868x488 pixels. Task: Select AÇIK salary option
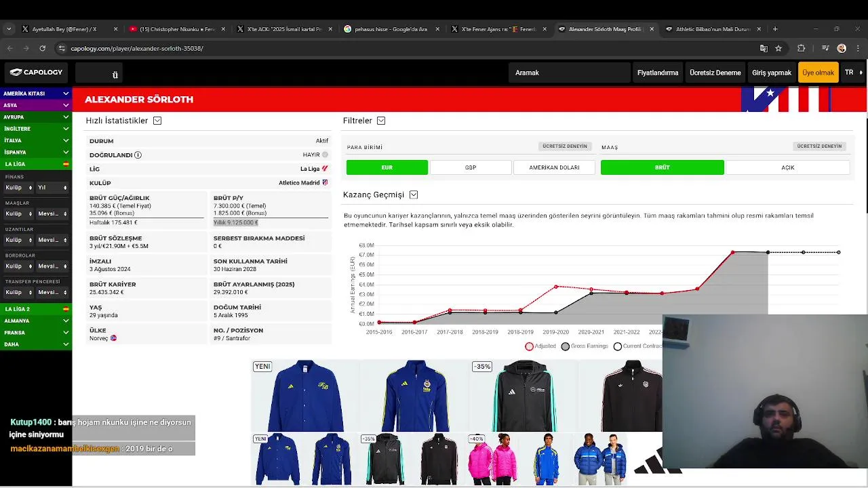click(x=787, y=167)
